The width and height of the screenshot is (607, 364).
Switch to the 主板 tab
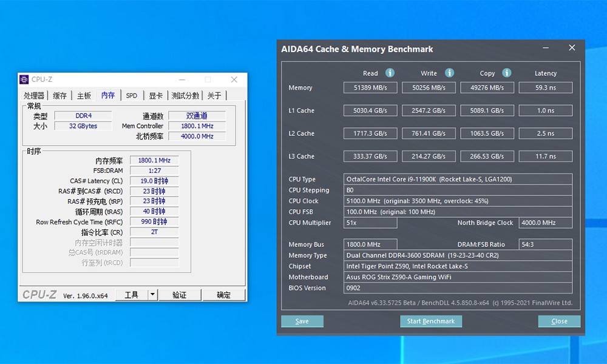(x=84, y=95)
